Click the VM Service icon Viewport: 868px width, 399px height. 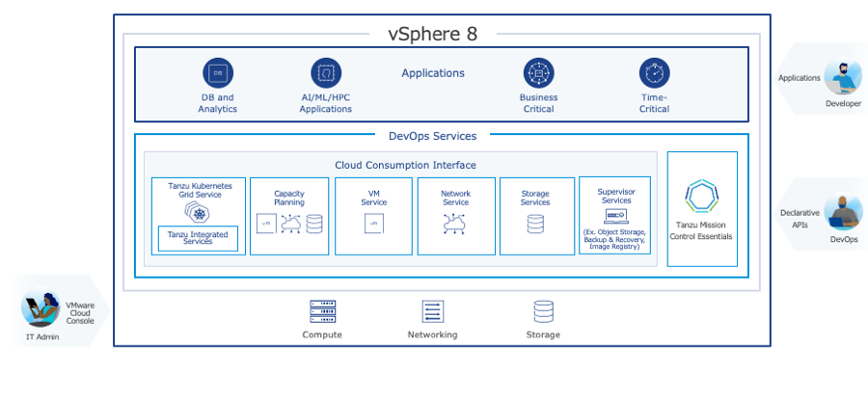click(x=373, y=223)
